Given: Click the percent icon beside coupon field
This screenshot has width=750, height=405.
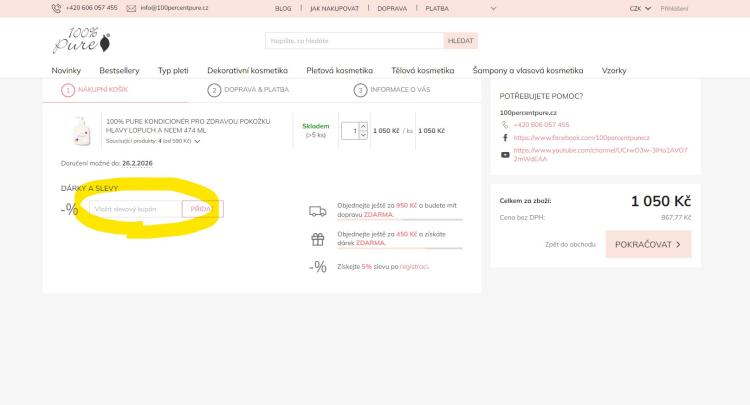Looking at the screenshot, I should coord(69,209).
